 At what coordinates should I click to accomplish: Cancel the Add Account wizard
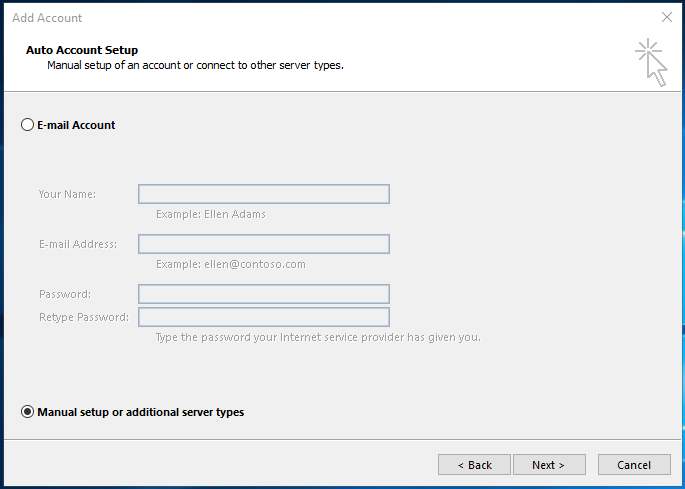(634, 465)
